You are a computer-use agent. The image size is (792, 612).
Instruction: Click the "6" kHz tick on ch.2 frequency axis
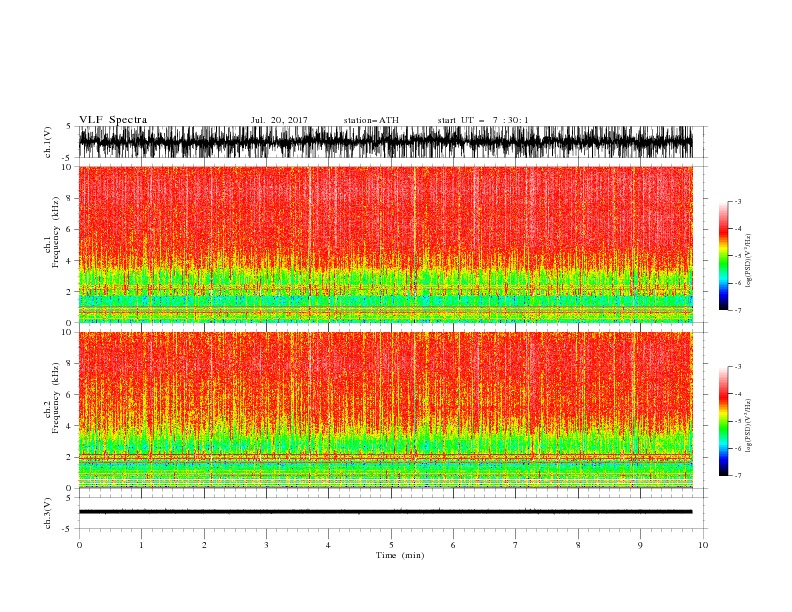69,395
